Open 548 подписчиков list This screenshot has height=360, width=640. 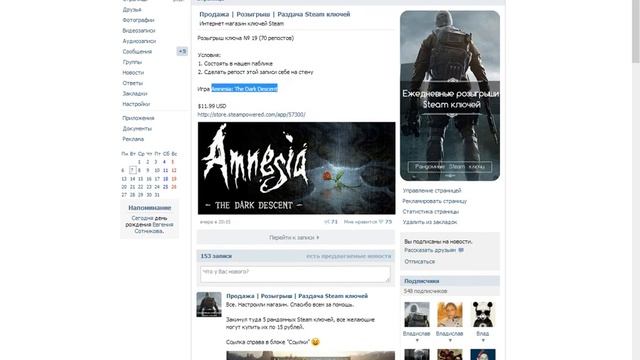pyautogui.click(x=425, y=291)
